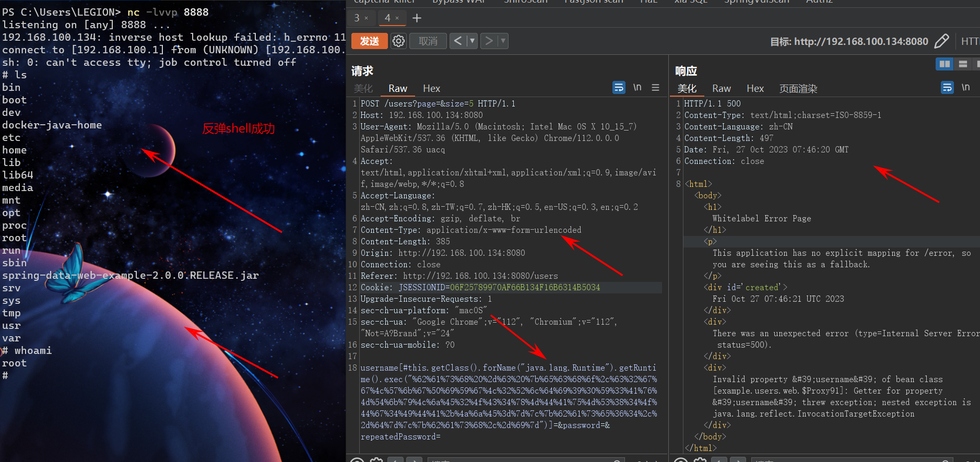Open Repeater send settings gear icon
The width and height of the screenshot is (980, 462).
click(x=398, y=41)
